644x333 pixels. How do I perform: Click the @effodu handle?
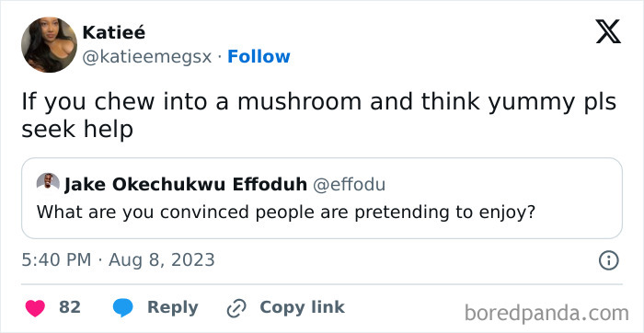click(349, 185)
